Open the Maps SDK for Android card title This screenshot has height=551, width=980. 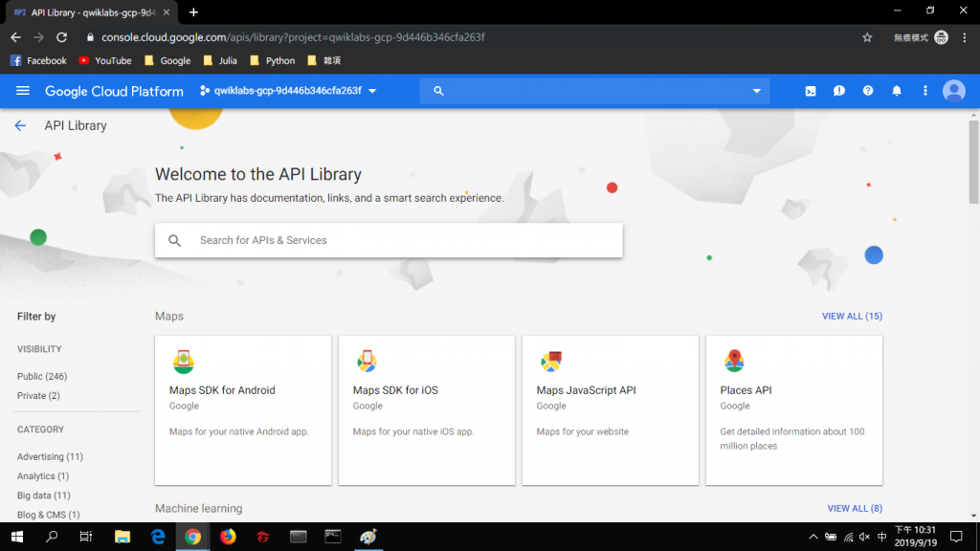222,390
